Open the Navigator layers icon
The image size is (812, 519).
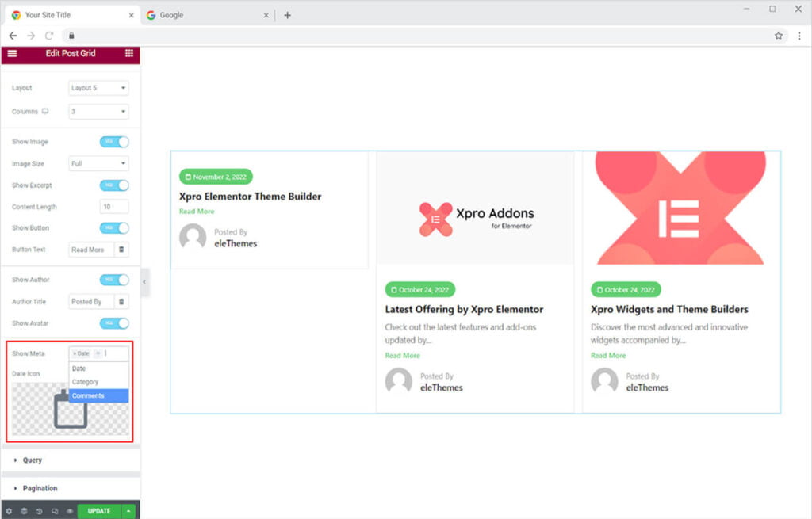[x=24, y=511]
